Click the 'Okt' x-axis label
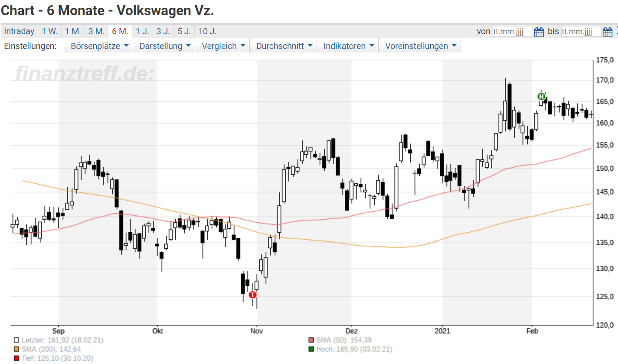Image resolution: width=618 pixels, height=364 pixels. pos(157,331)
